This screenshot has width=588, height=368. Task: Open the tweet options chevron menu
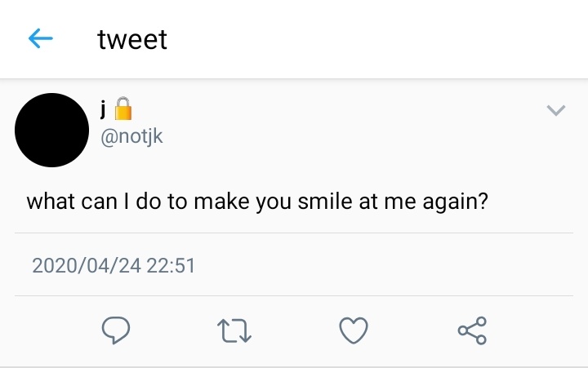[x=555, y=111]
